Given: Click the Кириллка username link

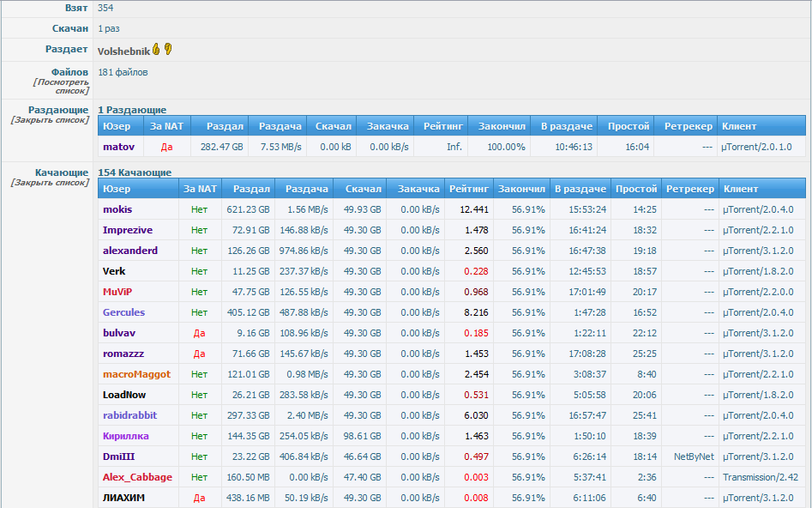Looking at the screenshot, I should pos(125,436).
